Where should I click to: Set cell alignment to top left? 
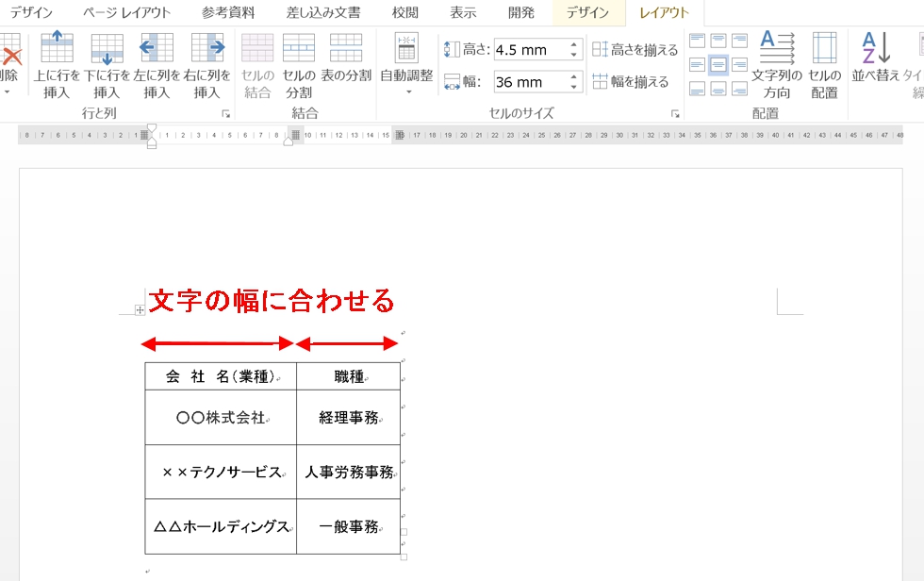[x=698, y=41]
